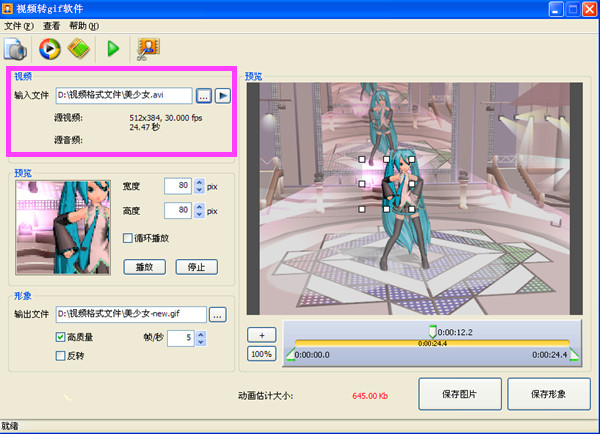The image size is (600, 434).
Task: Click the output file path field
Action: (x=131, y=314)
